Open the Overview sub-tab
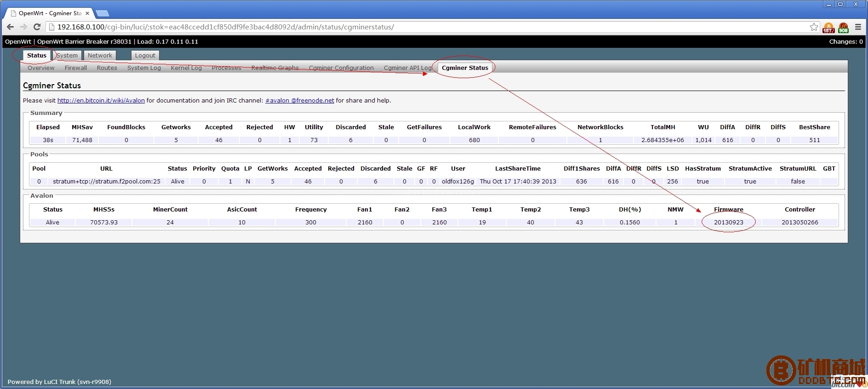 pyautogui.click(x=41, y=68)
